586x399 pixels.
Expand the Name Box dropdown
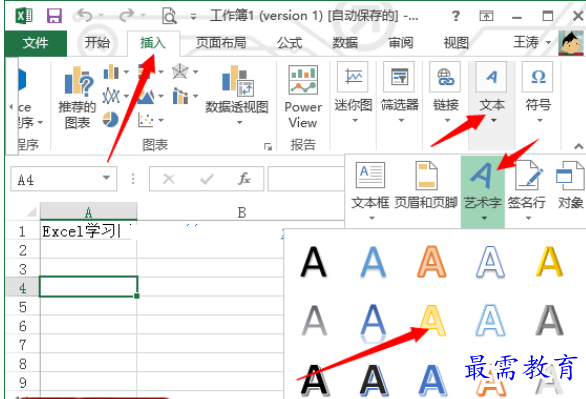[107, 178]
